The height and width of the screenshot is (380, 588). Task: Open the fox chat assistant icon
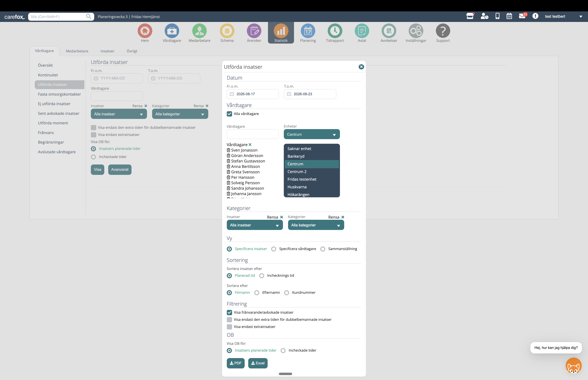point(573,366)
